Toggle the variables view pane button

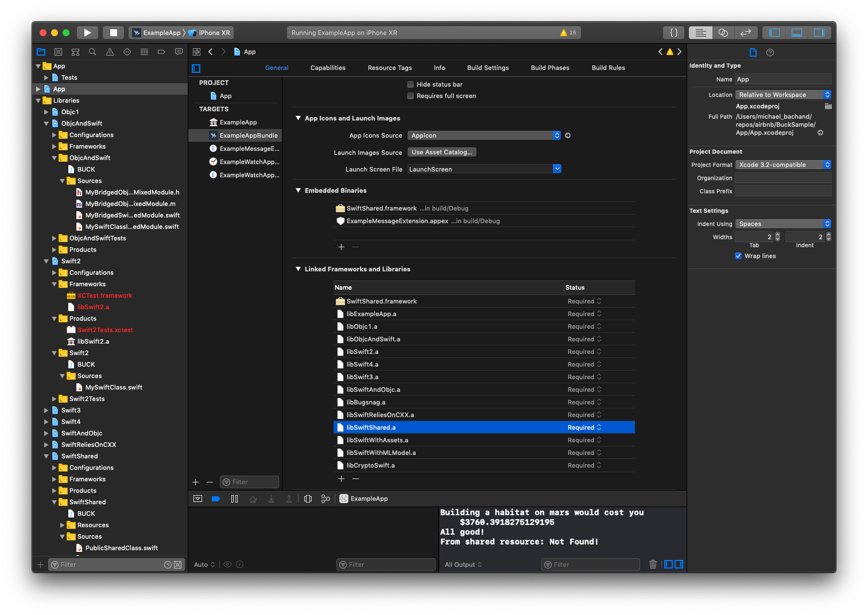pyautogui.click(x=668, y=565)
